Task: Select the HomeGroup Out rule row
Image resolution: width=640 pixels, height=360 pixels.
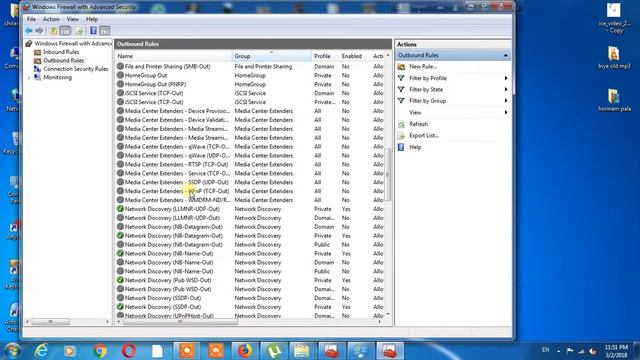Action: [250, 75]
